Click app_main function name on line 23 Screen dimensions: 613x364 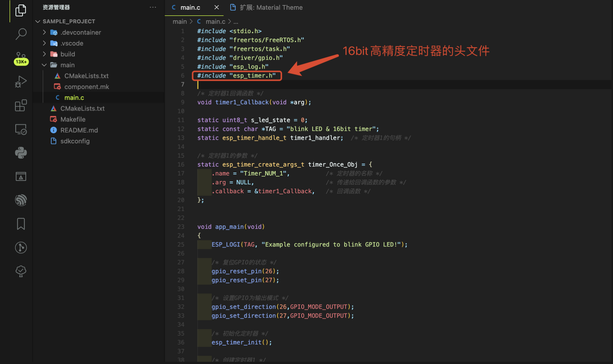[229, 227]
